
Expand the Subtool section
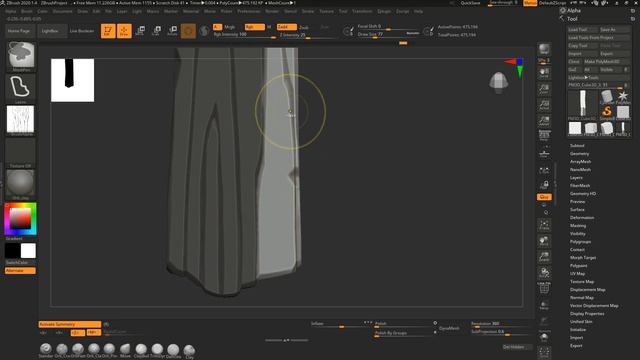[577, 146]
